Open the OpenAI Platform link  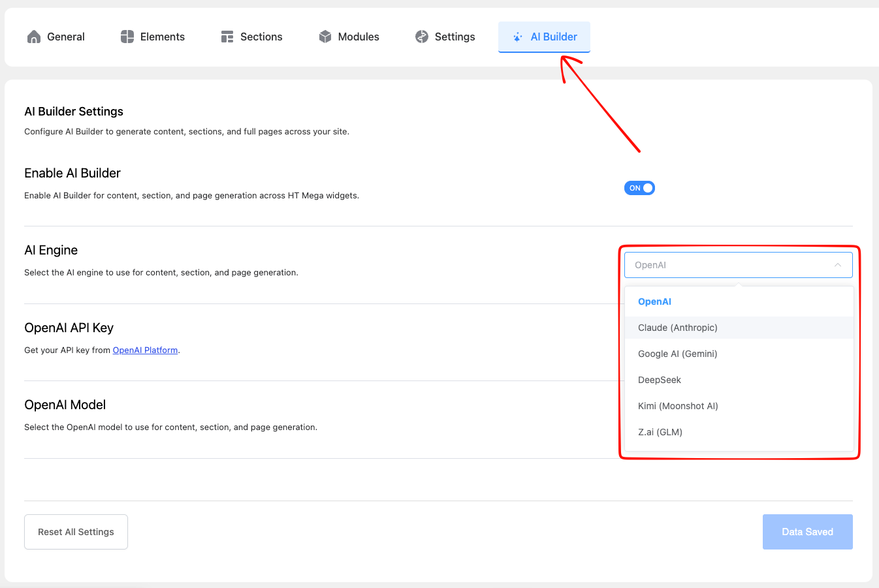point(145,350)
